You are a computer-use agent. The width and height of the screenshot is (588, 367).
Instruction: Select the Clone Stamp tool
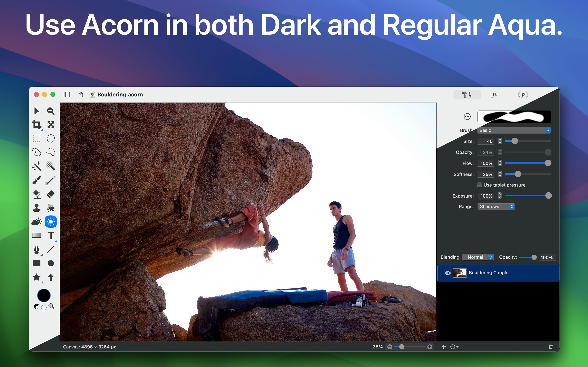pyautogui.click(x=37, y=208)
